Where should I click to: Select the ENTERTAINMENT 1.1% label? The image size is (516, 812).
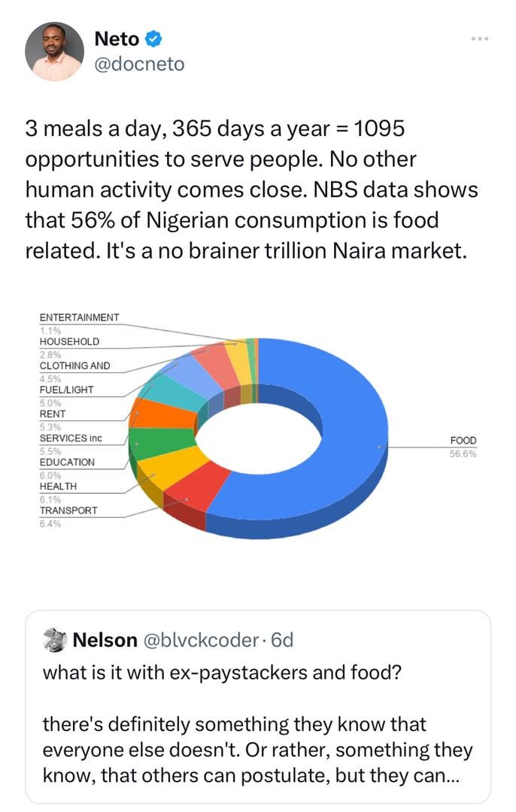pos(79,323)
